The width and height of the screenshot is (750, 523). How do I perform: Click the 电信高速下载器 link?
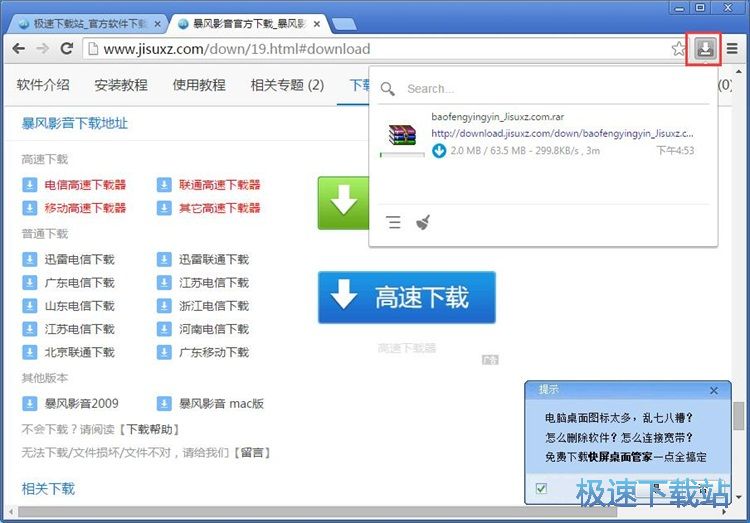point(85,185)
